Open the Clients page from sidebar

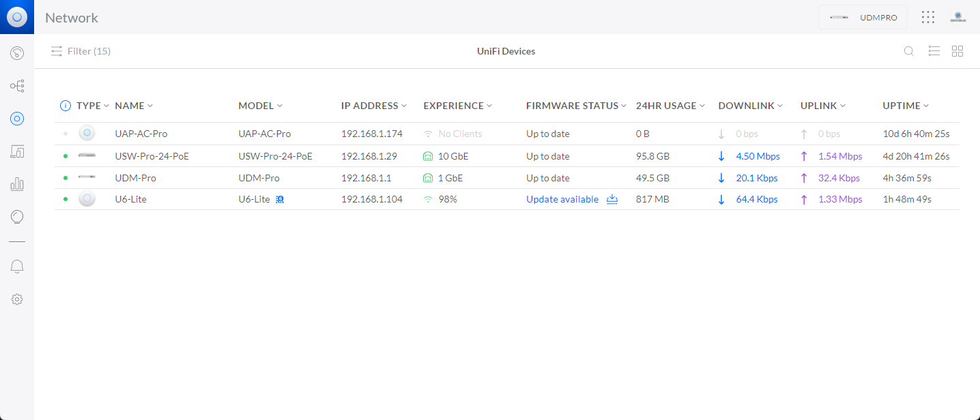pyautogui.click(x=17, y=151)
